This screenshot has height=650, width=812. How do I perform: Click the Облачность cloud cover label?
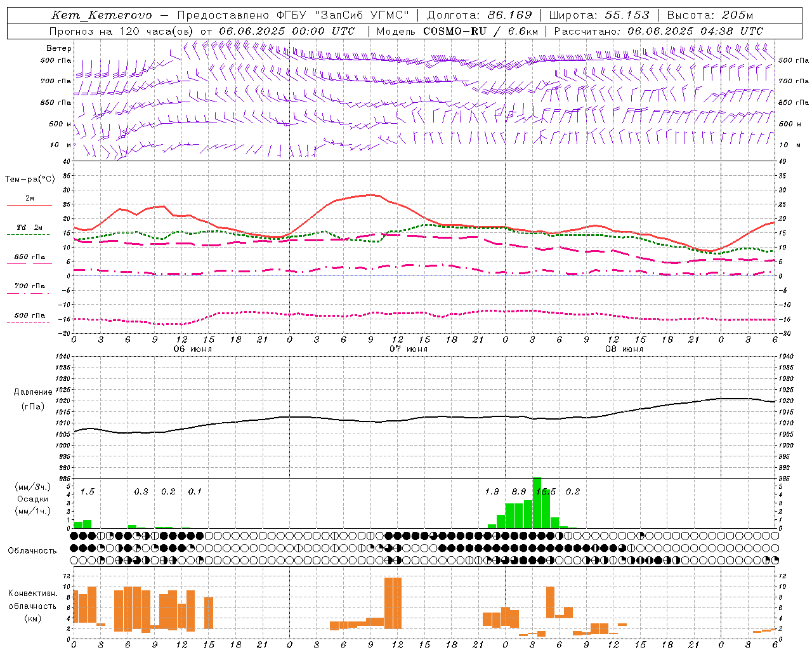[32, 550]
